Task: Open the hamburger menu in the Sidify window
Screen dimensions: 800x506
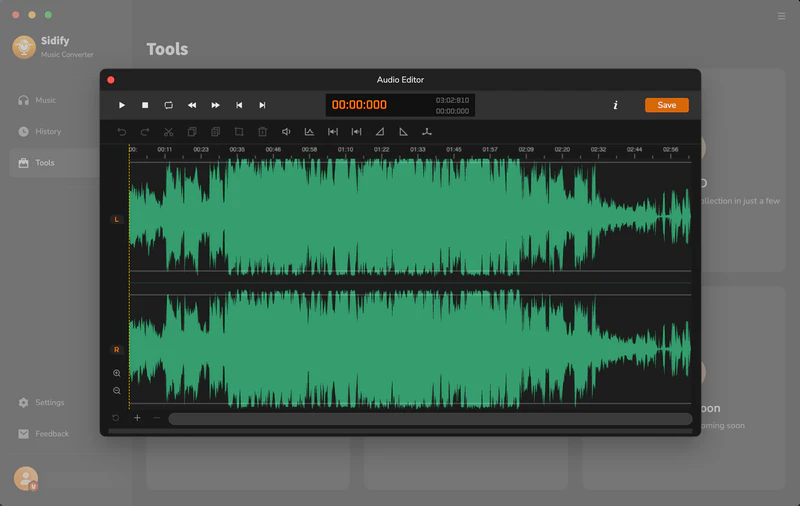Action: coord(781,16)
